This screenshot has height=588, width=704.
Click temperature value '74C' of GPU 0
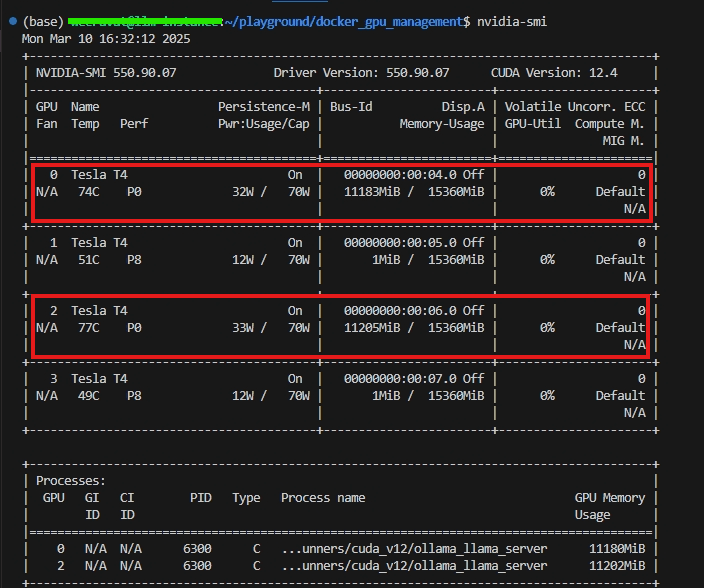tap(89, 192)
